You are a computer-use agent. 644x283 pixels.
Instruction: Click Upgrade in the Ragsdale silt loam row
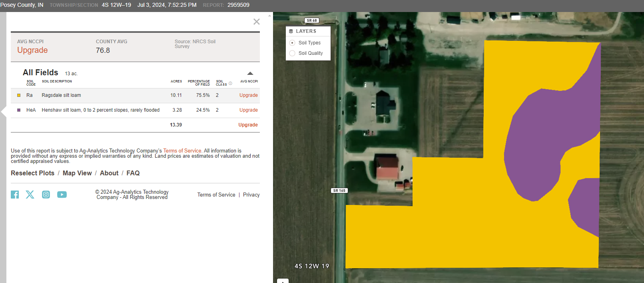(248, 95)
